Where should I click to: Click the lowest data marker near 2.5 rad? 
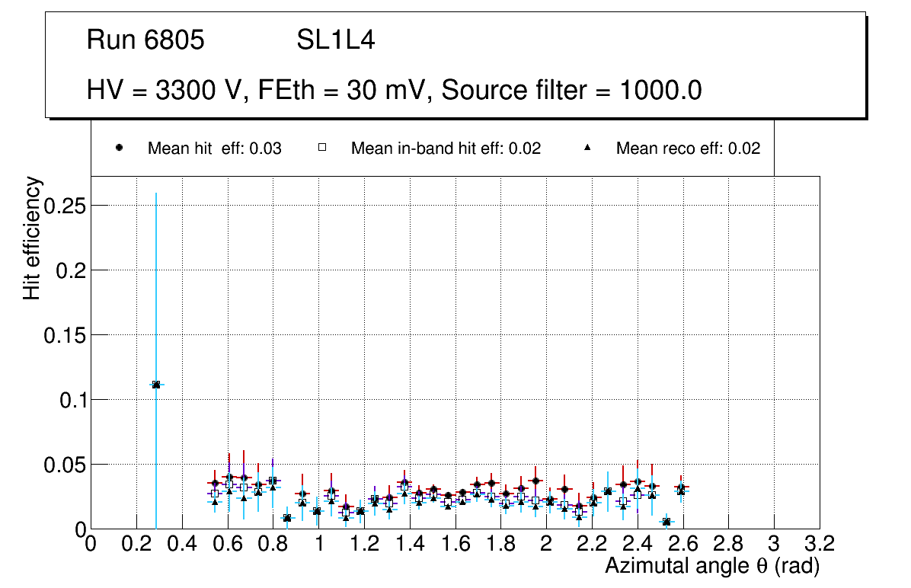(666, 522)
